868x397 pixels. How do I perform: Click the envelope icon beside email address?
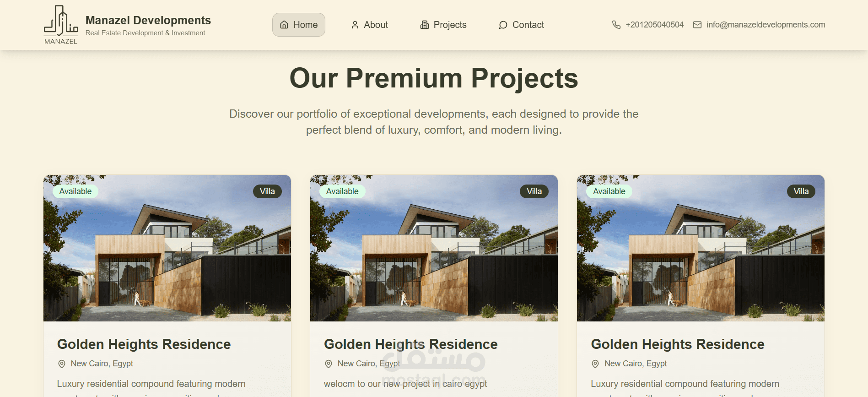tap(697, 25)
